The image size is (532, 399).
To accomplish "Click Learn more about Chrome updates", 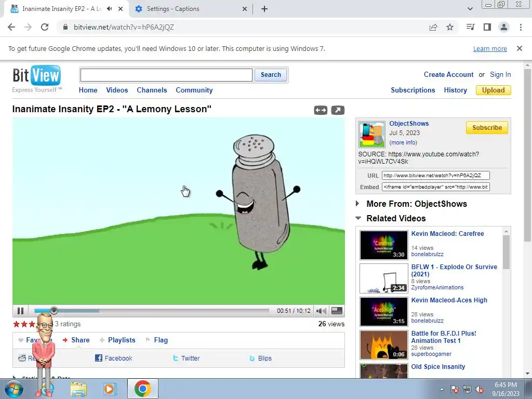I will click(490, 48).
